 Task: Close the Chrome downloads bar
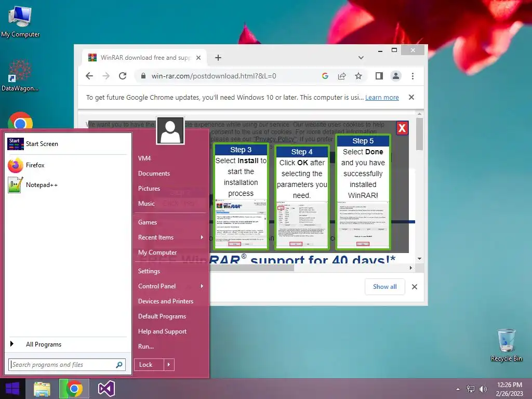(414, 287)
